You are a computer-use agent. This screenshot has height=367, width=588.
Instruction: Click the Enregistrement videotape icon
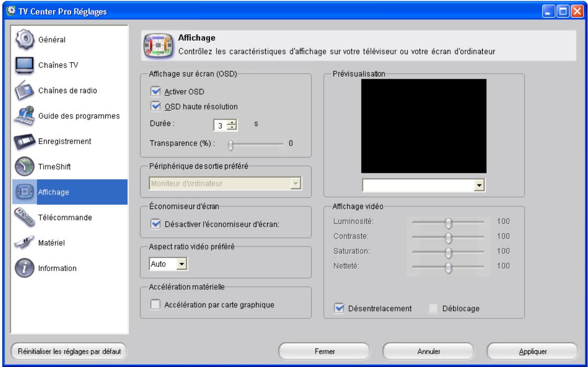24,141
